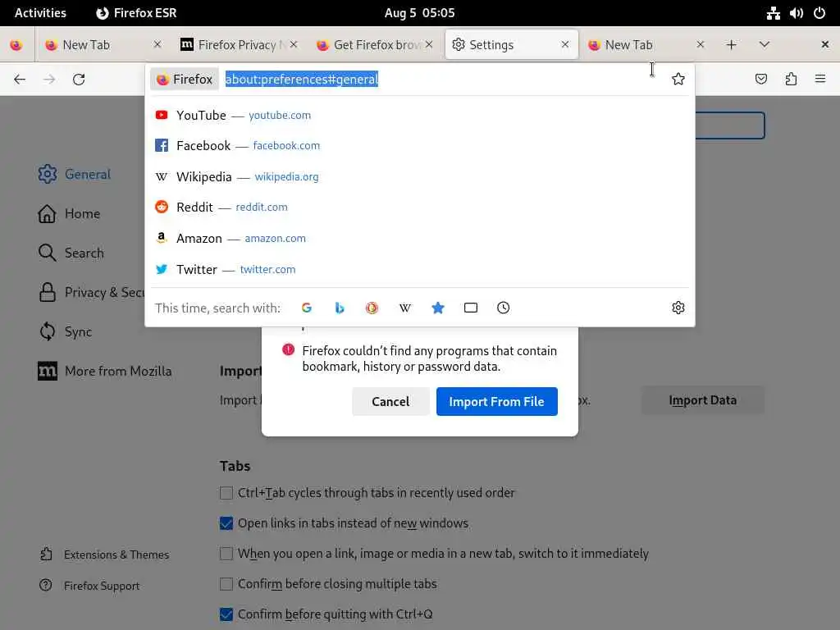
Task: Click the Firefox identity box in address bar
Action: [185, 80]
